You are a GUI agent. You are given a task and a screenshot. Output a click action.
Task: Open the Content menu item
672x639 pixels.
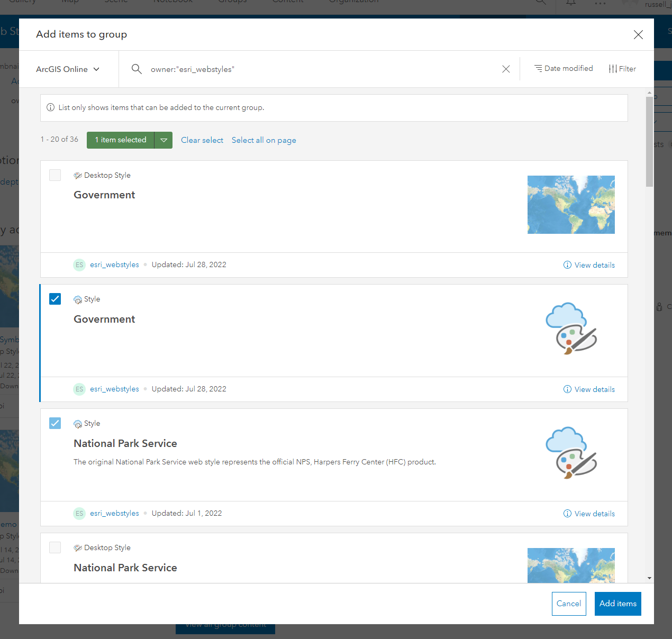tap(287, 2)
